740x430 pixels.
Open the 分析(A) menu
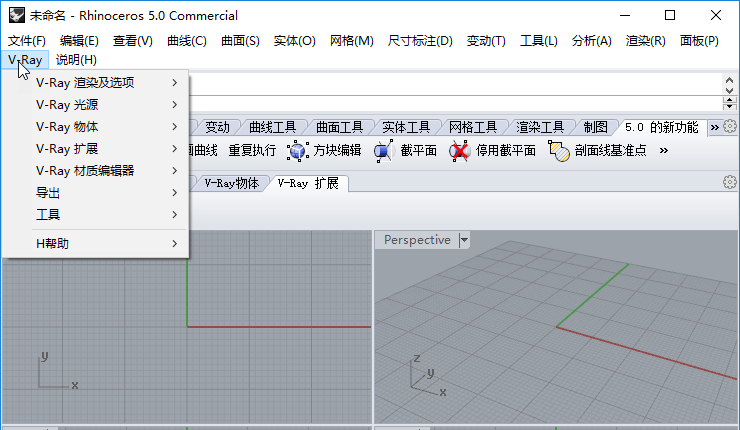coord(591,41)
